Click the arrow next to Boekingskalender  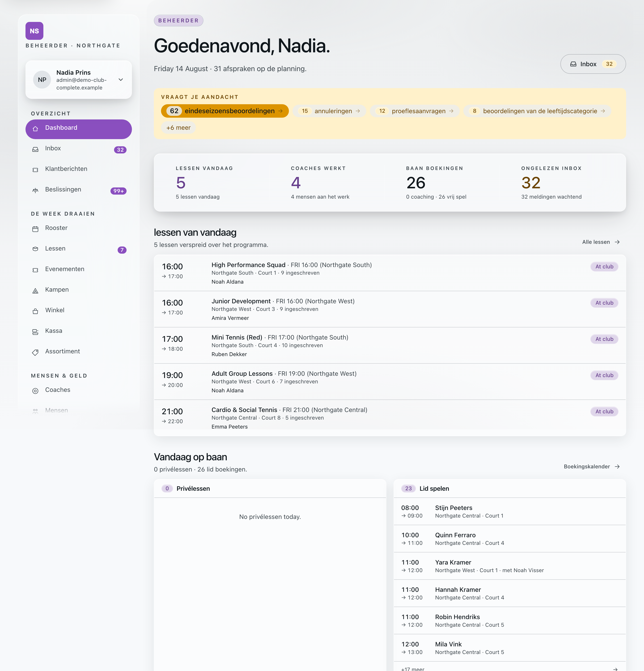pyautogui.click(x=617, y=467)
